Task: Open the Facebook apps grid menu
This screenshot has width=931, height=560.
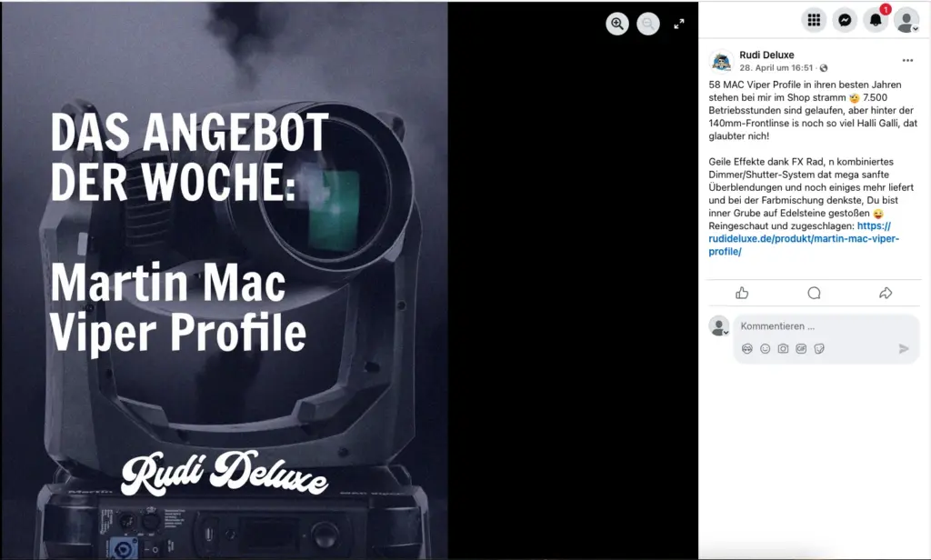Action: coord(814,20)
